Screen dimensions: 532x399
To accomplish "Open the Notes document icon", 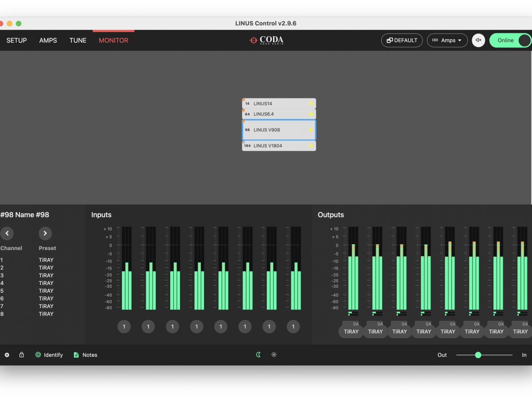I will 76,355.
